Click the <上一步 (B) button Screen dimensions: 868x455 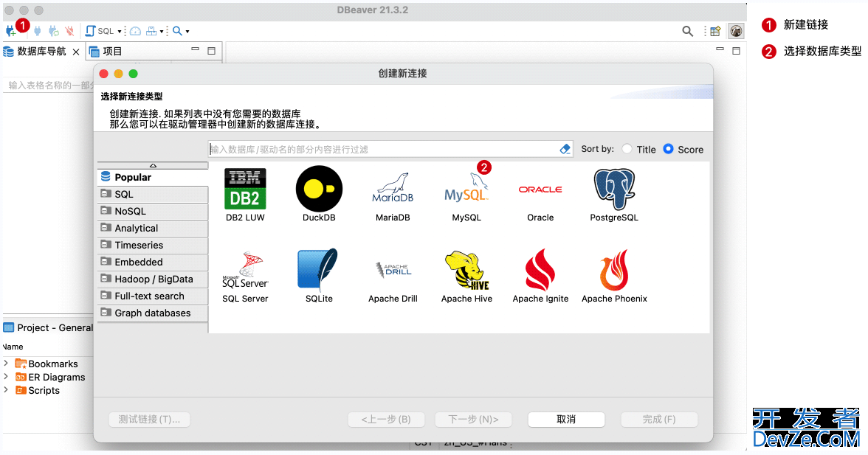[x=387, y=419]
